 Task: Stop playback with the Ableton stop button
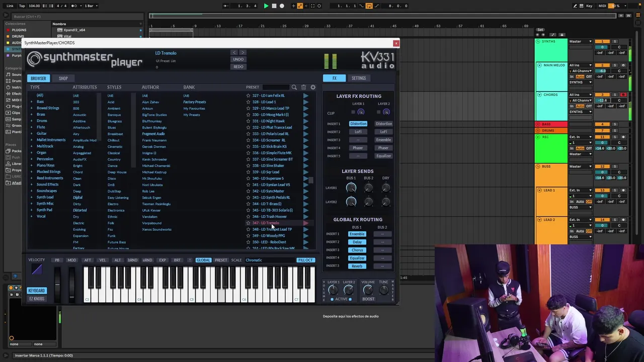pyautogui.click(x=274, y=6)
